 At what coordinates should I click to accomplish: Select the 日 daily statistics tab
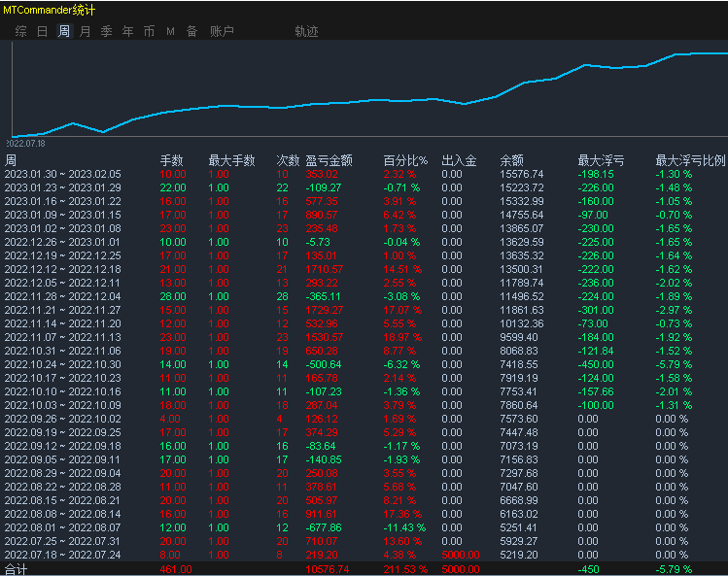pos(42,31)
